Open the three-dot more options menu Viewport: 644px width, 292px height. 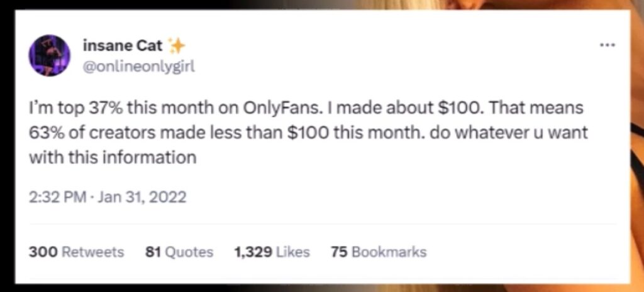606,46
